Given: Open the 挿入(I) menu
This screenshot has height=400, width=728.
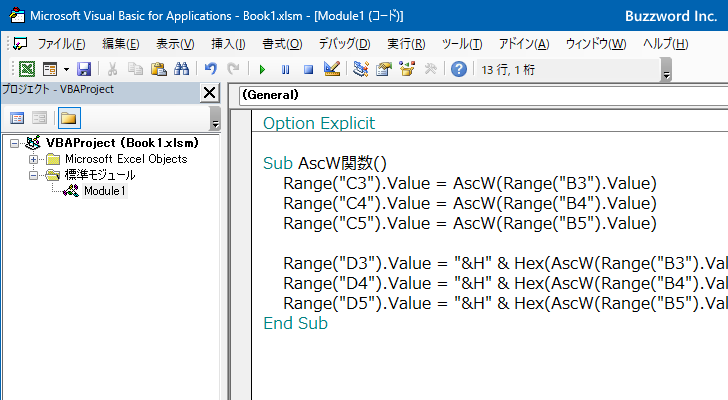Looking at the screenshot, I should [228, 44].
